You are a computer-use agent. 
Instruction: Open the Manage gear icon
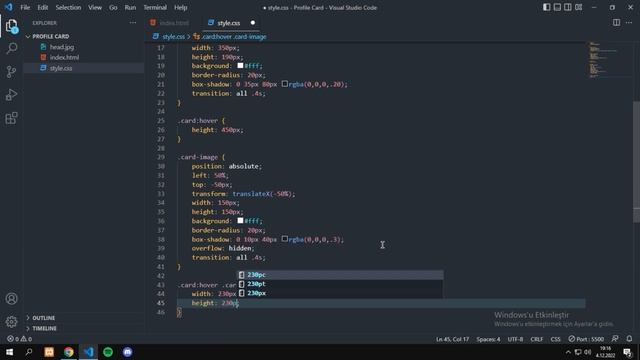pyautogui.click(x=11, y=322)
